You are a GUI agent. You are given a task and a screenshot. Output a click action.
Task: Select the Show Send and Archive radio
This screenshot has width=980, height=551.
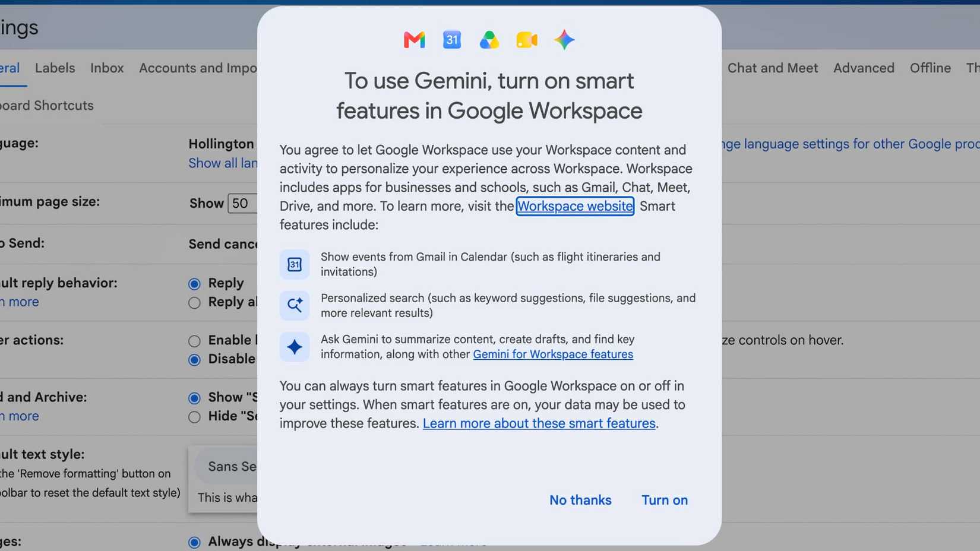coord(194,398)
